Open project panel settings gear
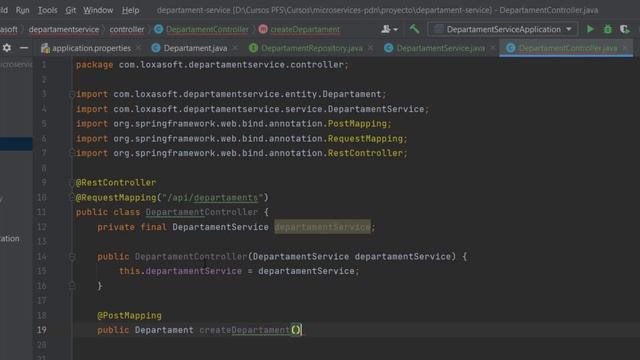The image size is (640, 360). click(x=7, y=48)
